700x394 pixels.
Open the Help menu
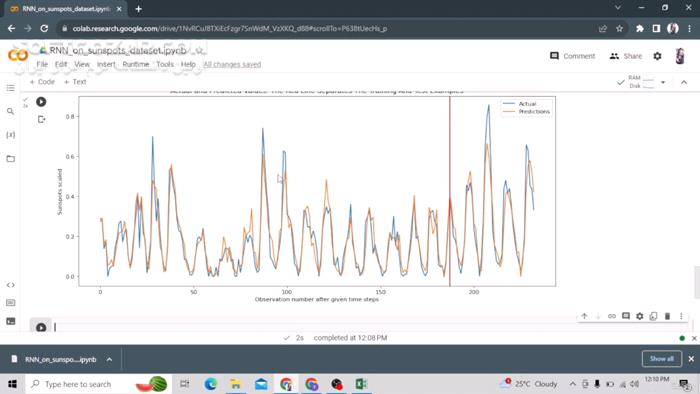click(x=188, y=64)
